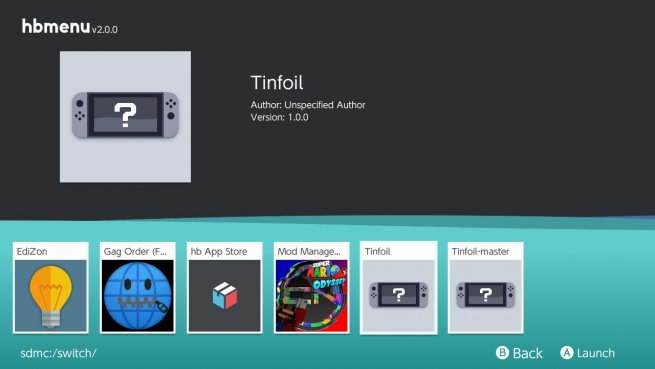The image size is (655, 369).
Task: Click the Author: Unspecified Author line
Action: 308,104
